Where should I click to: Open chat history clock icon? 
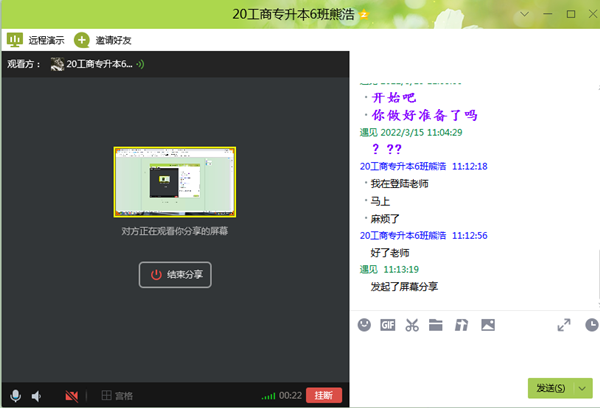tap(591, 325)
